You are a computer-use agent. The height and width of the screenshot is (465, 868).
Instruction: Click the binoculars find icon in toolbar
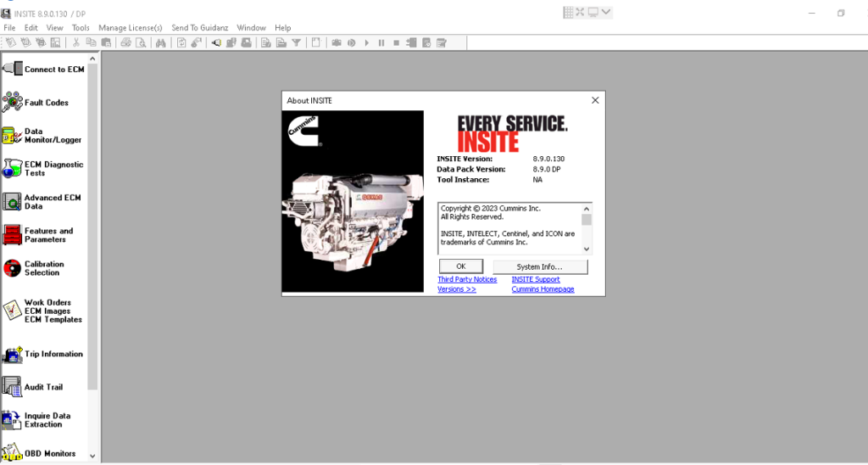point(159,42)
